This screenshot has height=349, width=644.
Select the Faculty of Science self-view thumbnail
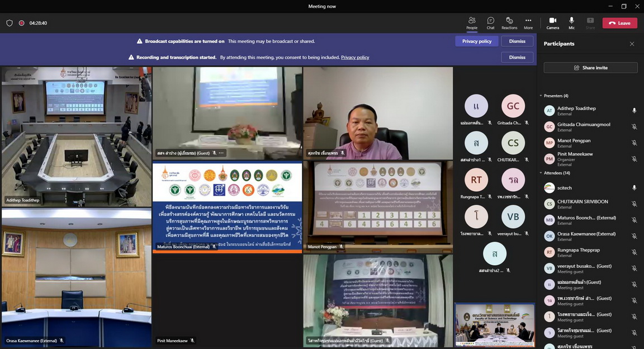click(495, 325)
